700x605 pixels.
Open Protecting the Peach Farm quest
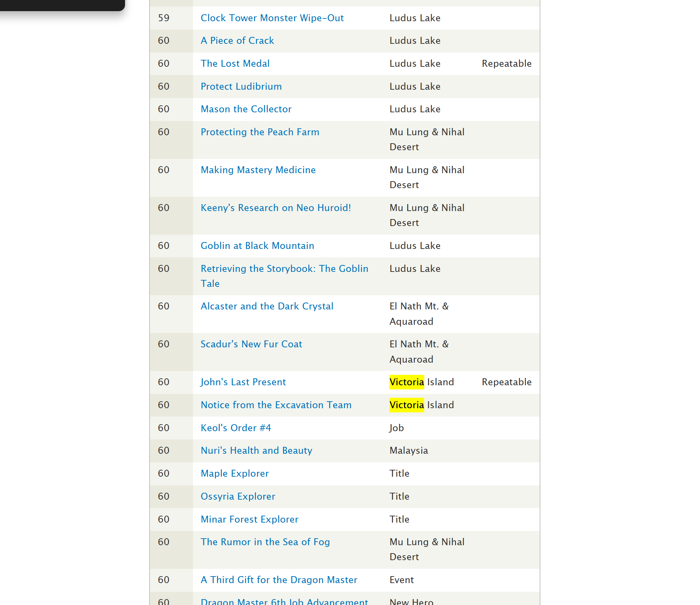coord(260,132)
